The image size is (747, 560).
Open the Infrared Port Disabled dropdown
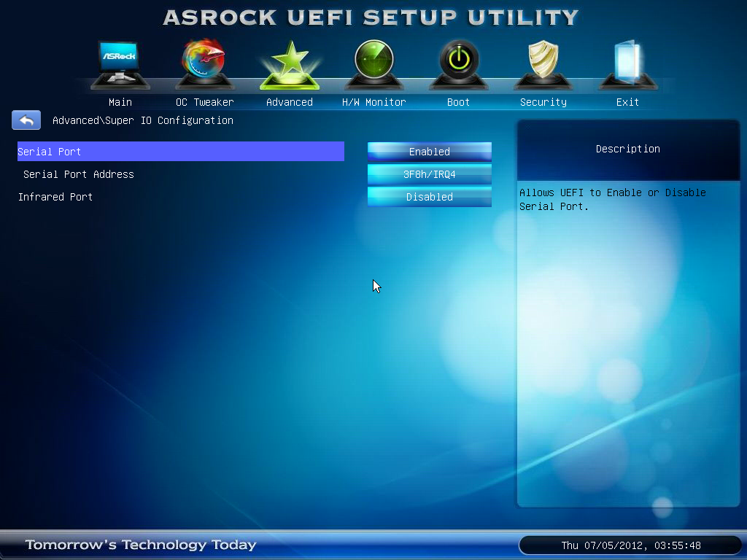(x=429, y=197)
